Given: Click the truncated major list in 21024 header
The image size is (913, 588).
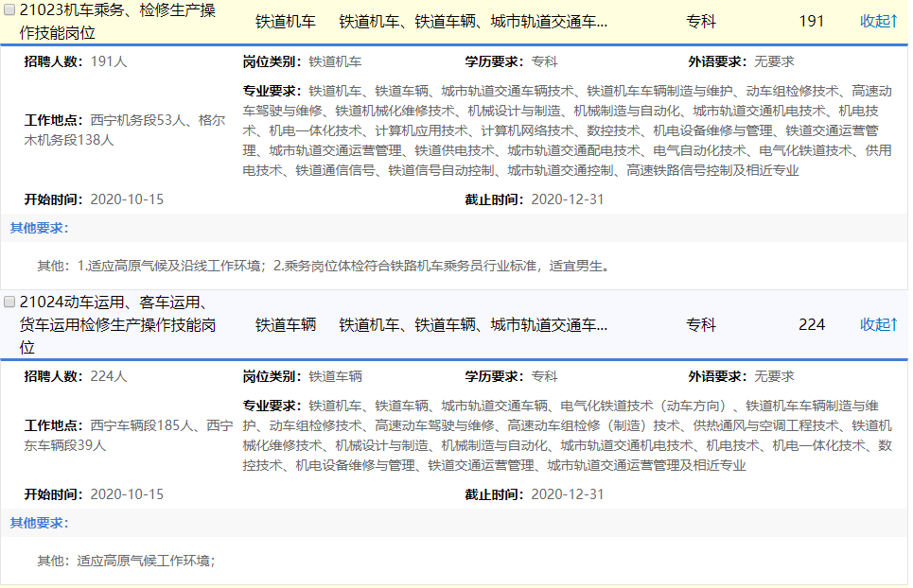Looking at the screenshot, I should [473, 324].
